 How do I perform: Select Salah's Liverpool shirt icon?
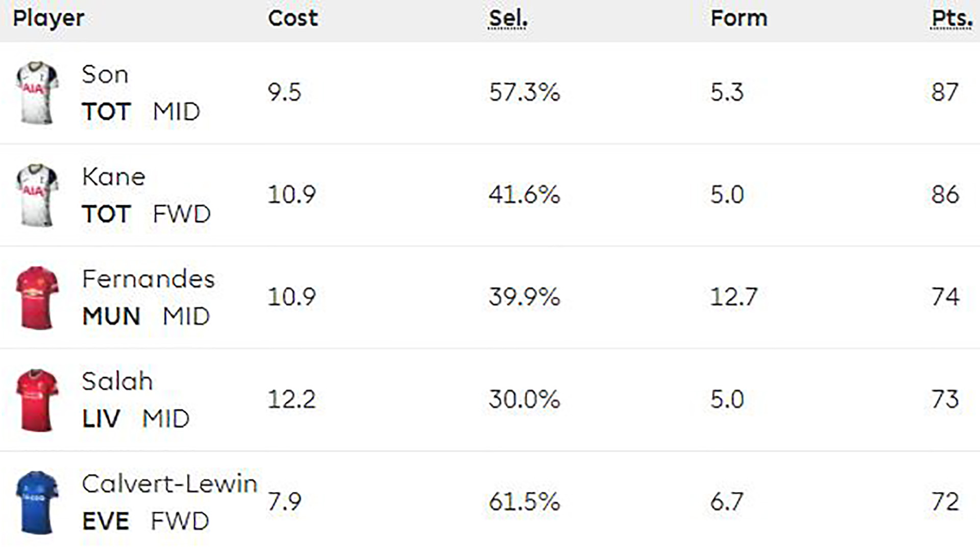point(37,400)
